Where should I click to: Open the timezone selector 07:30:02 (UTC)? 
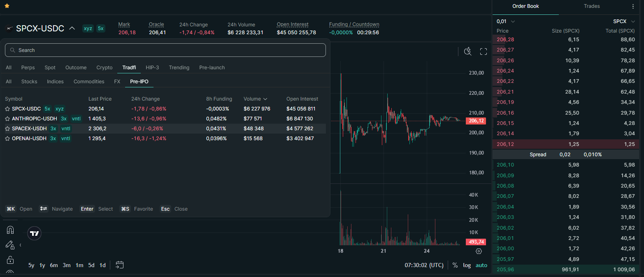424,265
